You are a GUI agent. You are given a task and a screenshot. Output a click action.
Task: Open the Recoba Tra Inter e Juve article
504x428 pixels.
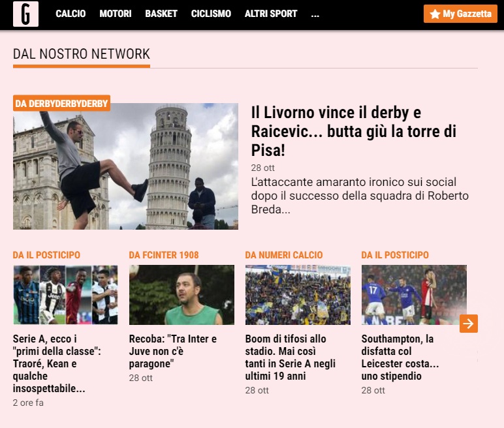tap(173, 351)
